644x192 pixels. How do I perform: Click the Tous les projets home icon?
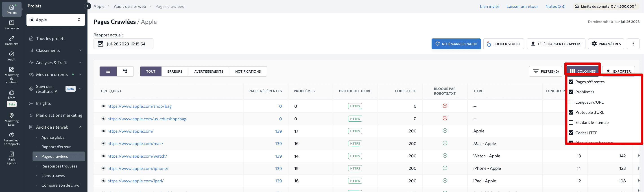(31, 38)
